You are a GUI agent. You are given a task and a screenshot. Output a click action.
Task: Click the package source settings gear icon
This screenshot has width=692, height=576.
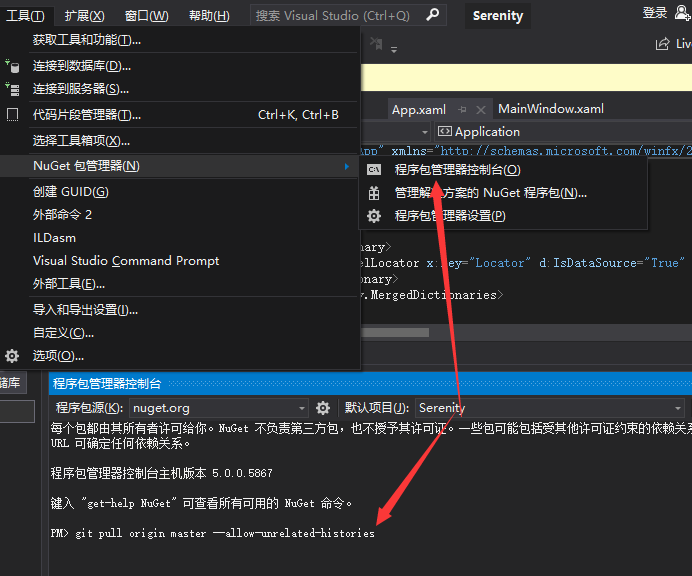tap(323, 408)
